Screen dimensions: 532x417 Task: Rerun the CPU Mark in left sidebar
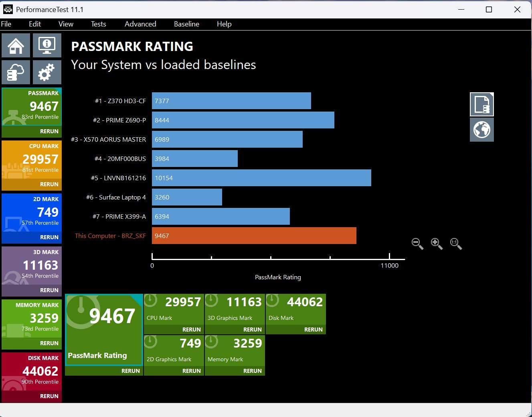pos(49,184)
